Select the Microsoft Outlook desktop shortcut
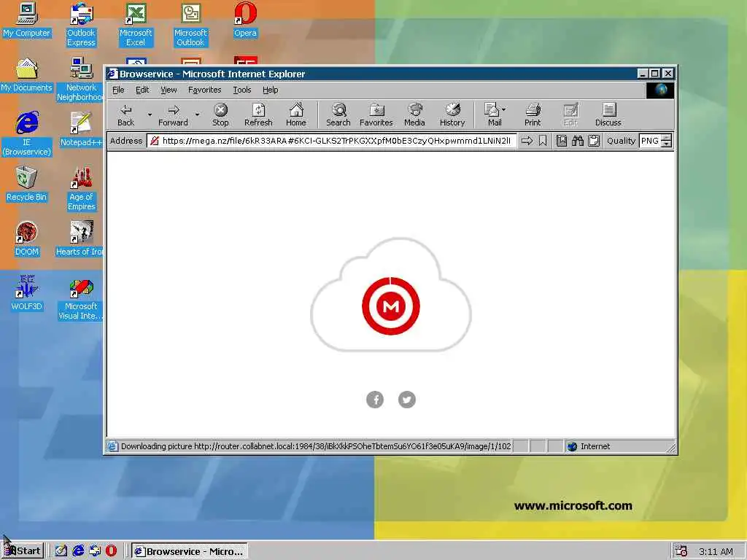Viewport: 747px width, 560px height. click(190, 25)
